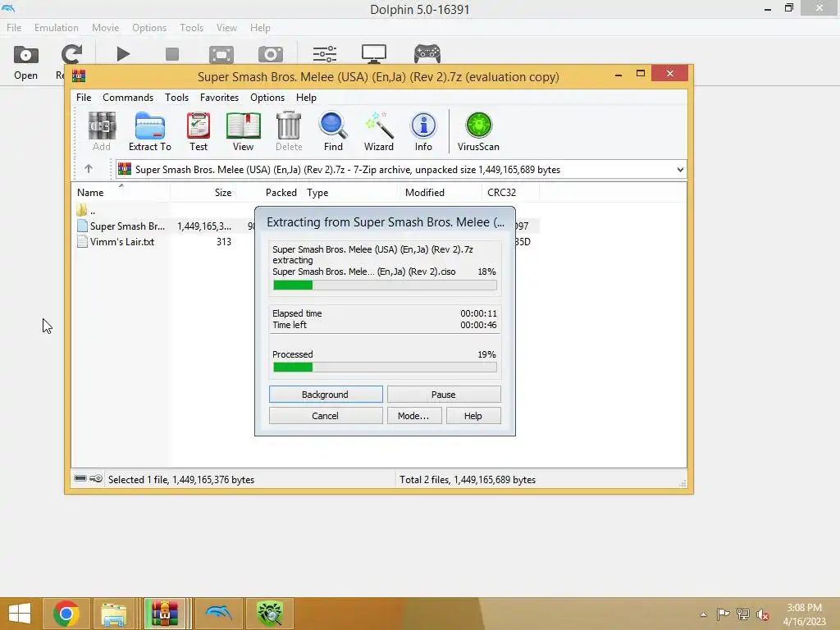Sort by Type column header
840x630 pixels.
point(351,192)
